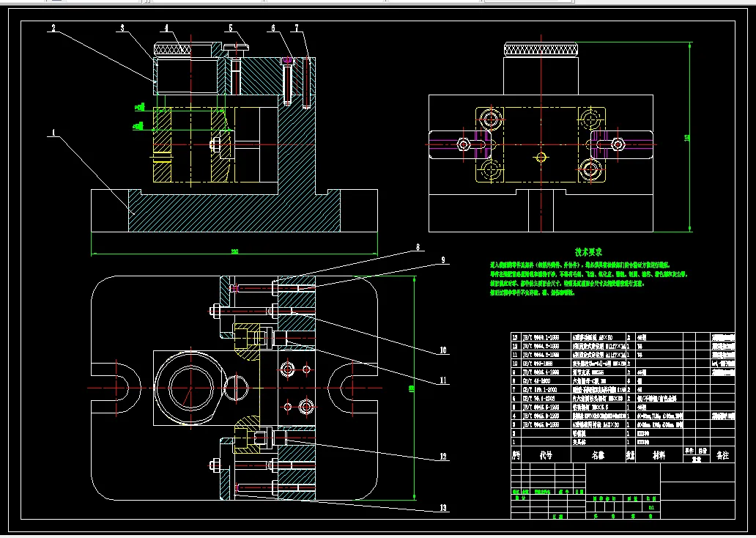
Task: Select part callout number 9 beside plan view
Action: point(442,260)
